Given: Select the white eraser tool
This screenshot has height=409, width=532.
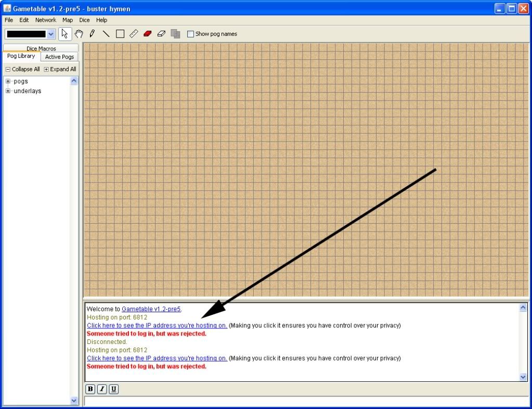Looking at the screenshot, I should point(161,34).
